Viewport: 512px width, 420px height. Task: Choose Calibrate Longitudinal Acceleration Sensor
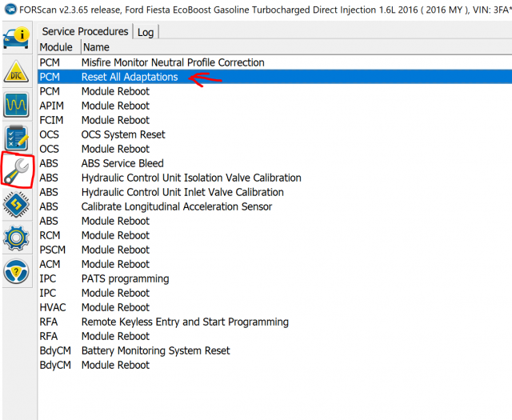(177, 206)
